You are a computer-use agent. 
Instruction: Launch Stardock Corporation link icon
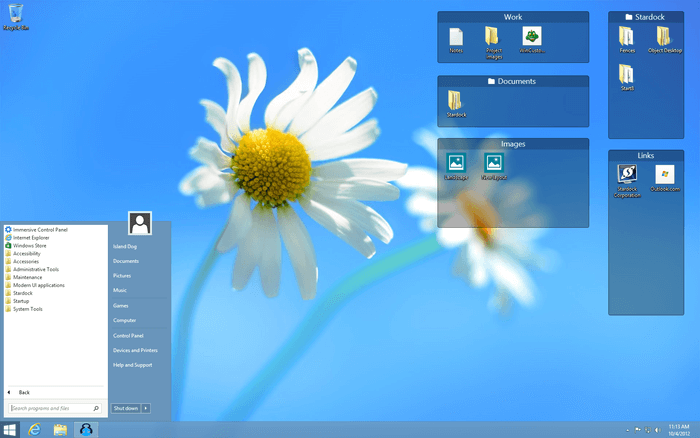pyautogui.click(x=627, y=176)
